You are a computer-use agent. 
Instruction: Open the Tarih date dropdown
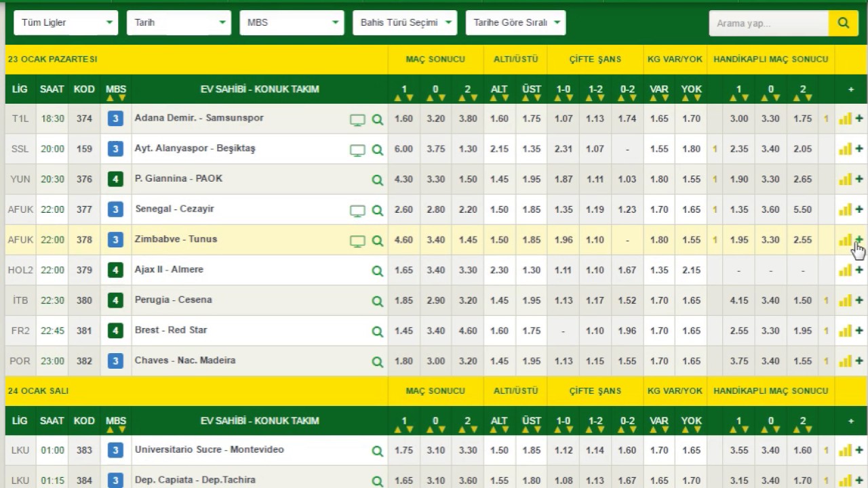(178, 23)
